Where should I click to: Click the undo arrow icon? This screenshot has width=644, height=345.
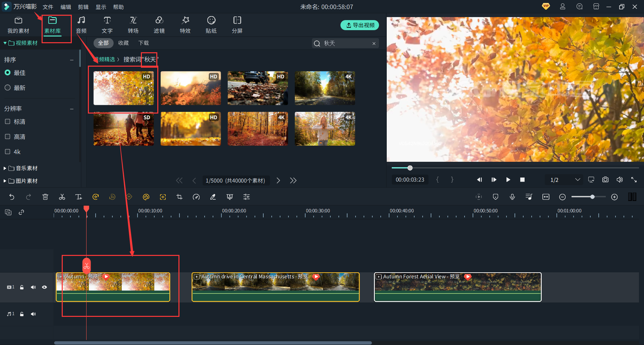click(12, 197)
